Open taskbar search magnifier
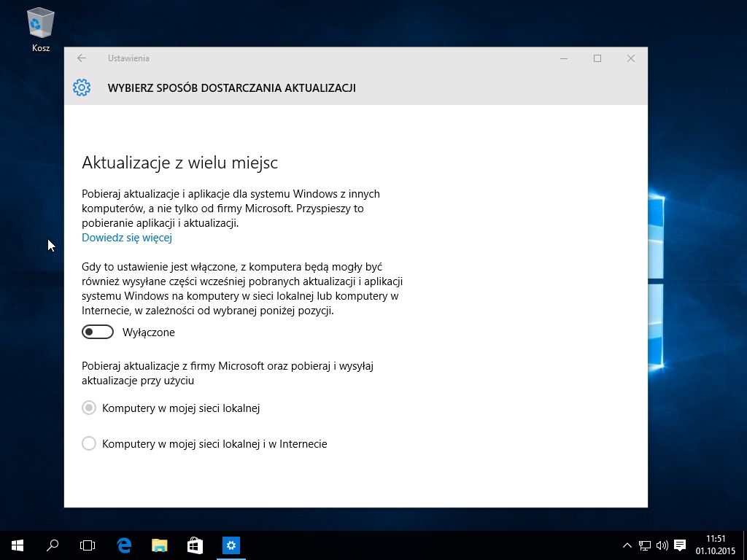The width and height of the screenshot is (747, 560). click(x=53, y=545)
